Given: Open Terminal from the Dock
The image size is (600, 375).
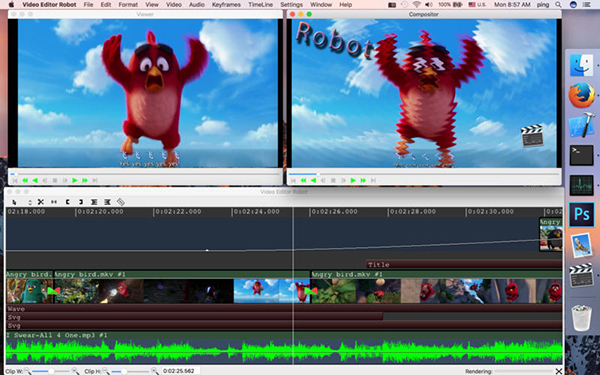Looking at the screenshot, I should 581,155.
